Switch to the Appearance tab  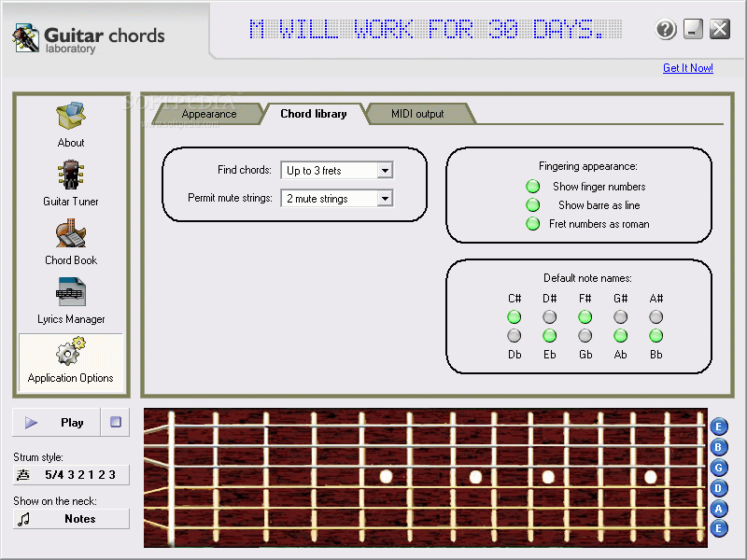click(x=208, y=114)
